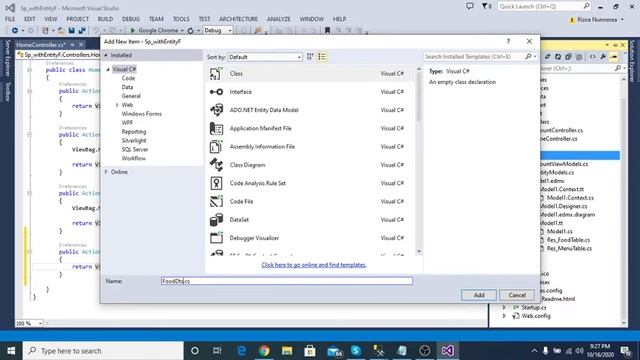Switch to medium icons list view
Screen dimensions: 640x360
click(x=322, y=57)
